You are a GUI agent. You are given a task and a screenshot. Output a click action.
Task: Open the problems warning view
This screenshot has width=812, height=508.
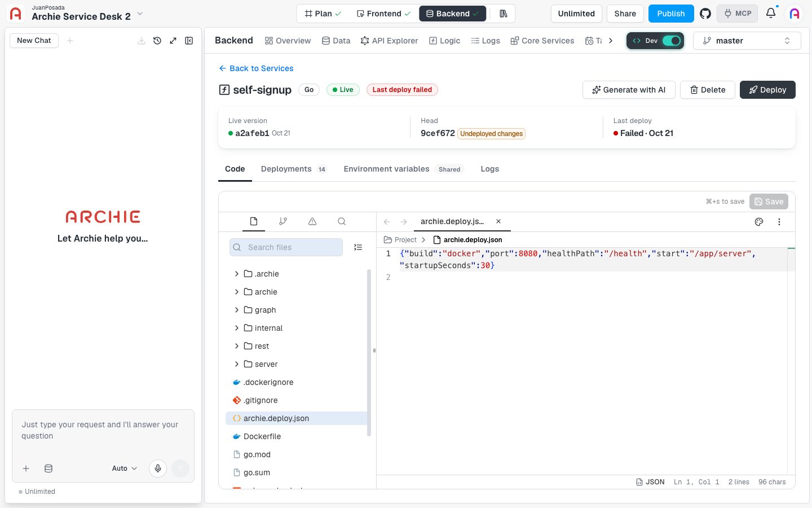pos(312,221)
